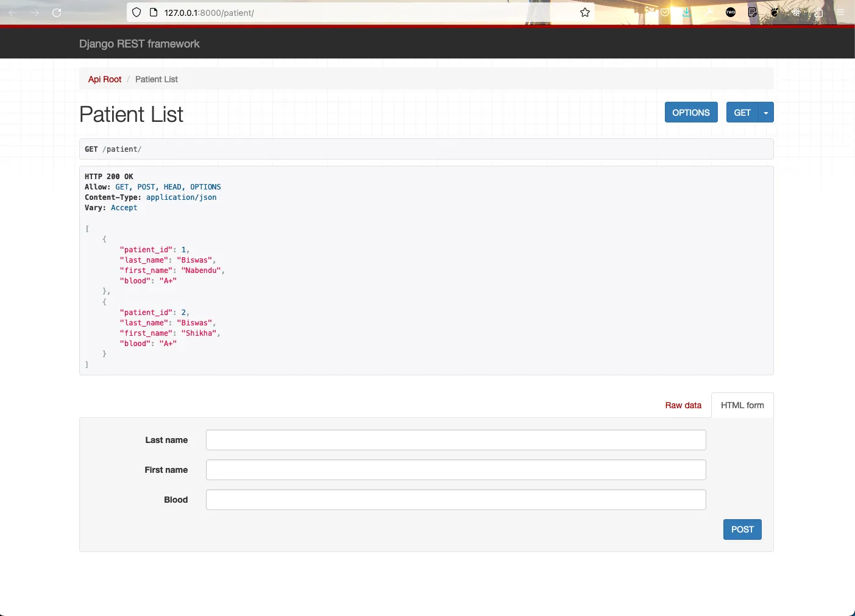Reload the page with the refresh icon
The image size is (855, 616).
pos(57,12)
